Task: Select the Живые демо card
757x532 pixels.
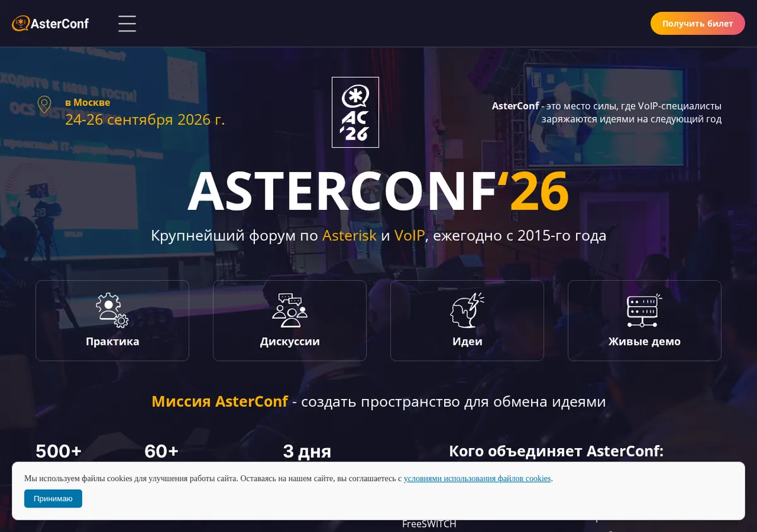Action: (x=645, y=321)
